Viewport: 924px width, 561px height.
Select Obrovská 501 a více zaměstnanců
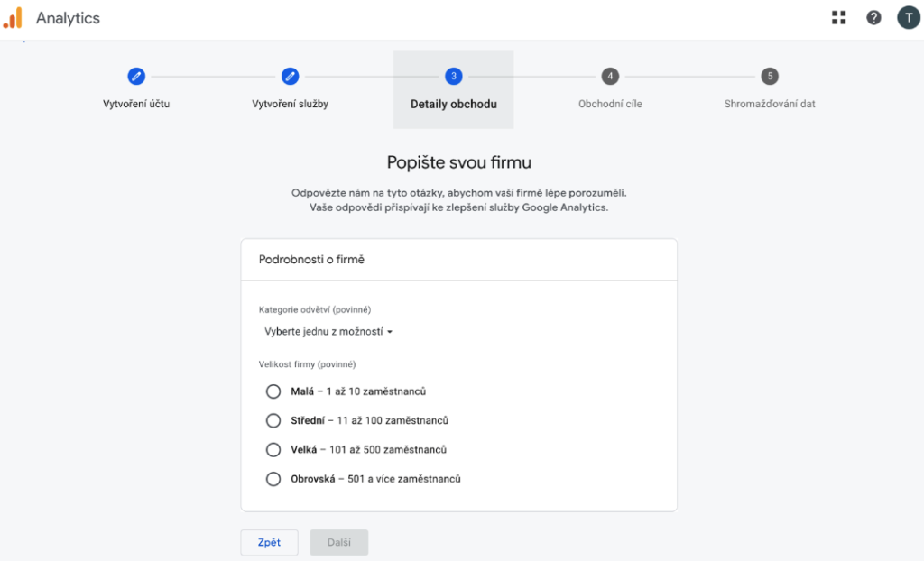click(x=273, y=479)
